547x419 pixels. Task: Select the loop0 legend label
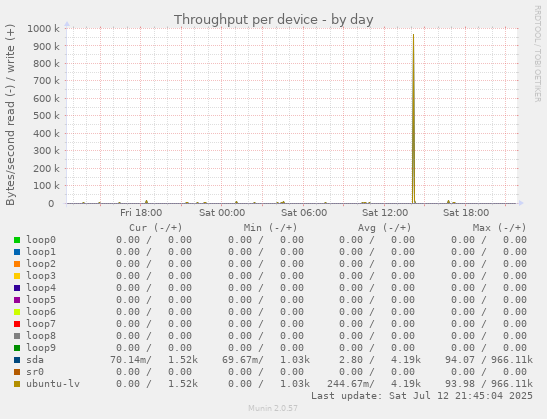pos(41,240)
